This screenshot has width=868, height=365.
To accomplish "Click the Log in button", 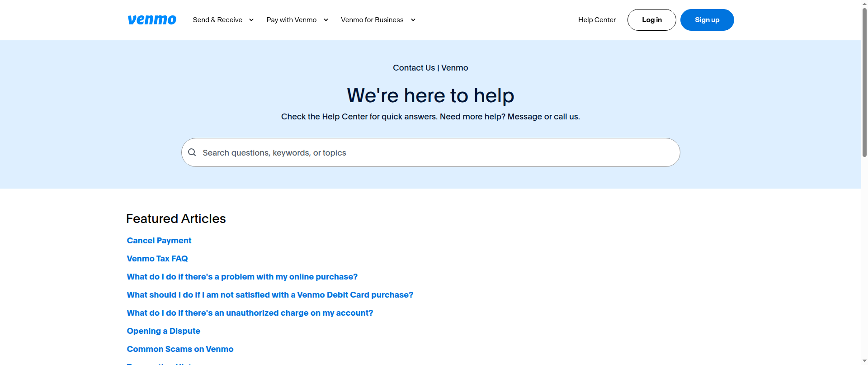I will [652, 20].
